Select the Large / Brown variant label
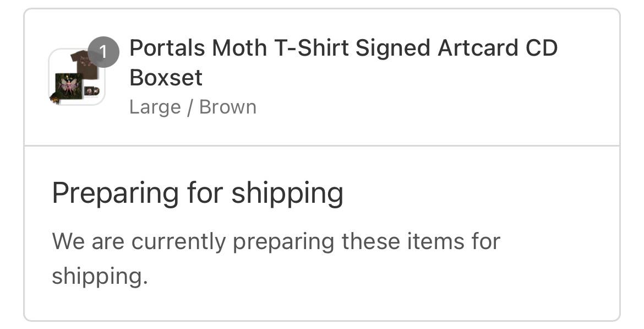Viewport: 644px width, 329px height. pos(193,106)
